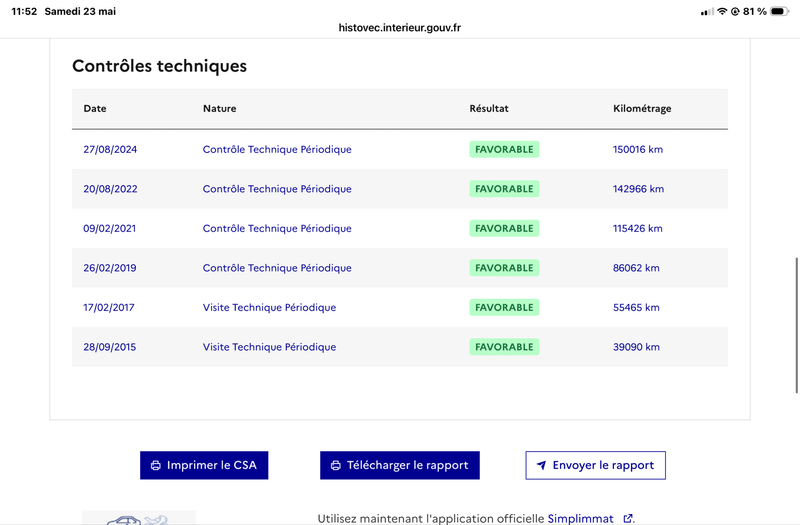
Task: Tap the histovec.interieur.gouv.fr address bar
Action: tap(399, 28)
